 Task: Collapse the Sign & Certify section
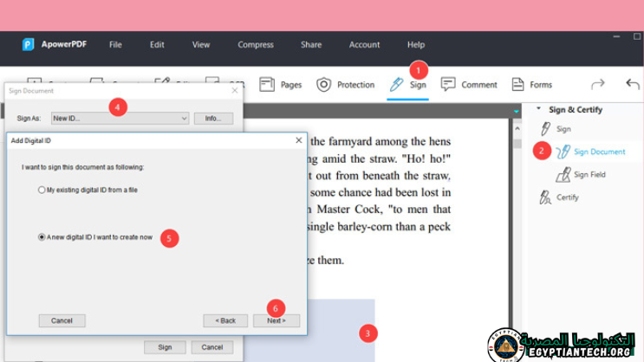pyautogui.click(x=538, y=110)
